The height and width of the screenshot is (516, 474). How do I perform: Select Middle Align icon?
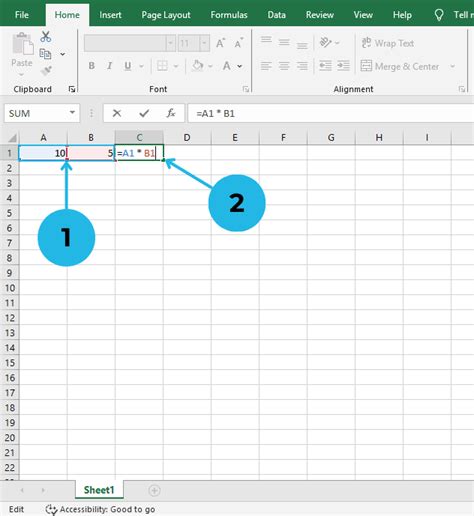pos(284,42)
